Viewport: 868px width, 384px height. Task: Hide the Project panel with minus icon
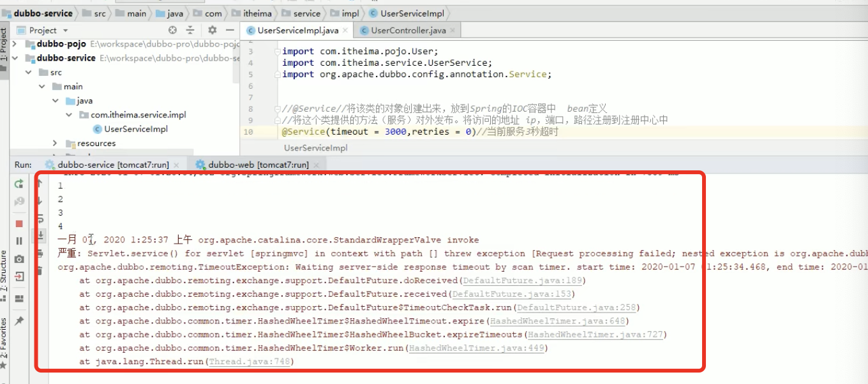[230, 30]
